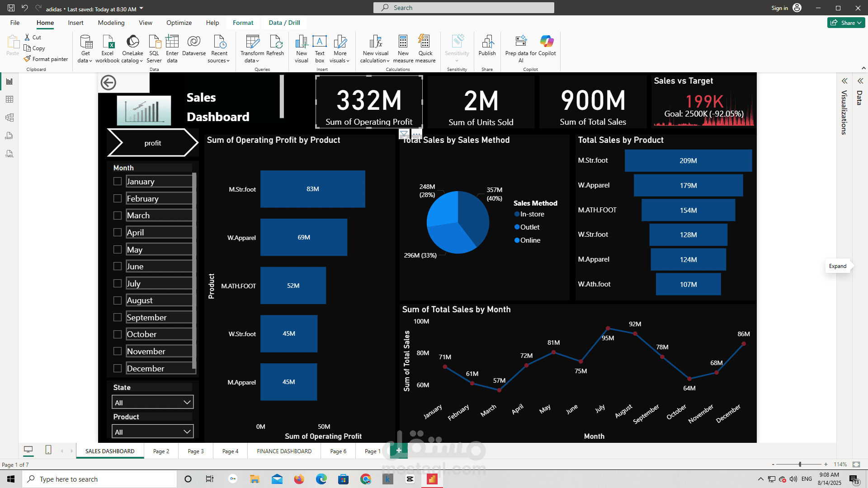Open the file title dropdown arrow
The image size is (868, 488).
point(141,9)
